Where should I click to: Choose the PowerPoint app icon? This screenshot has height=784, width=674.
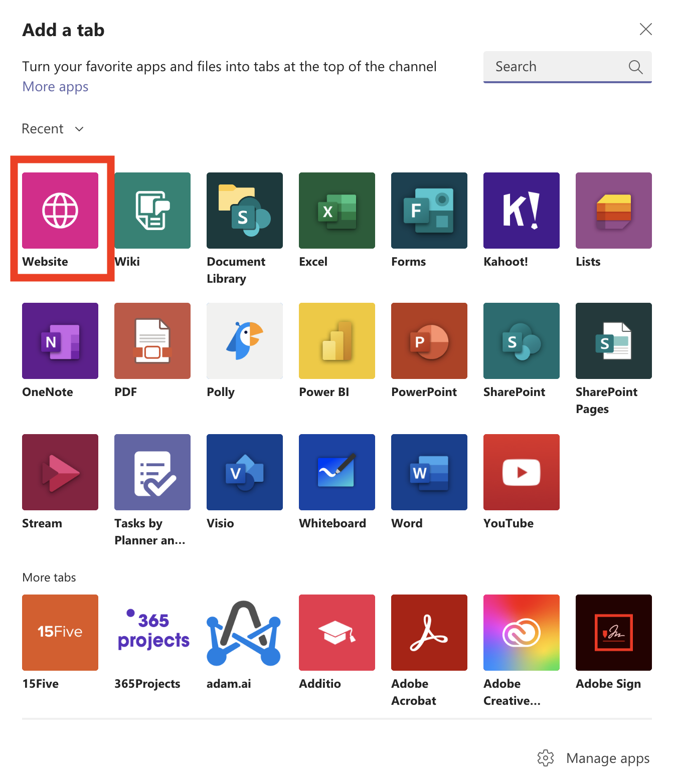(x=429, y=341)
